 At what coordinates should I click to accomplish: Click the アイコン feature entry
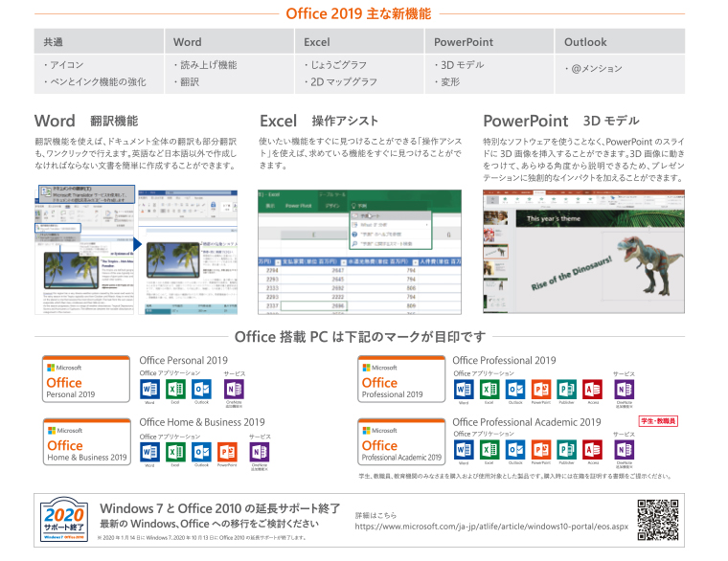tap(64, 65)
